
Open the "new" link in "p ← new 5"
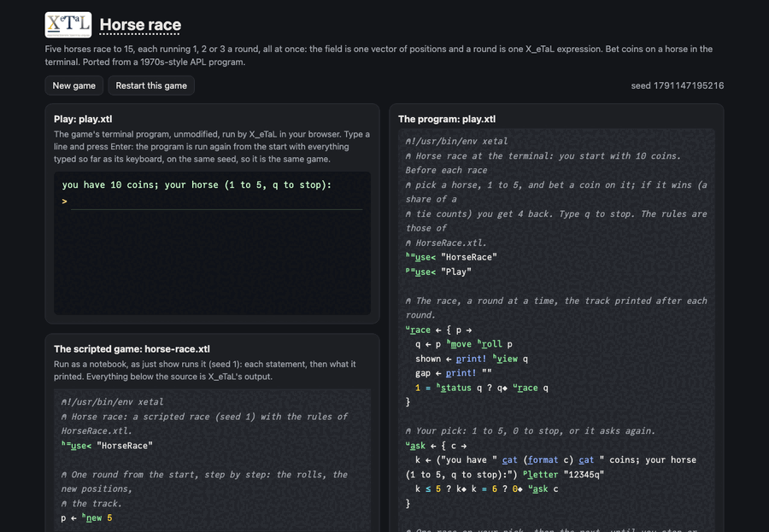[x=94, y=517]
